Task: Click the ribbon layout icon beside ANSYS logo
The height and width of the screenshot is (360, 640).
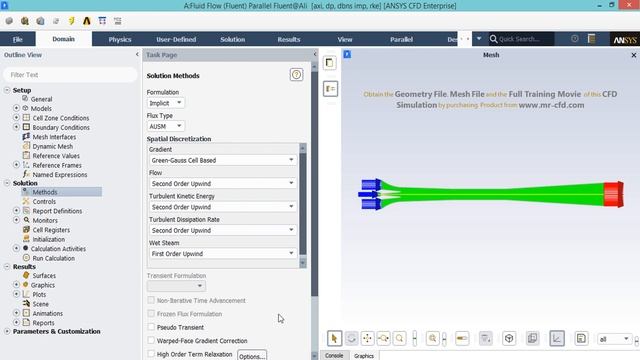Action: 591,39
